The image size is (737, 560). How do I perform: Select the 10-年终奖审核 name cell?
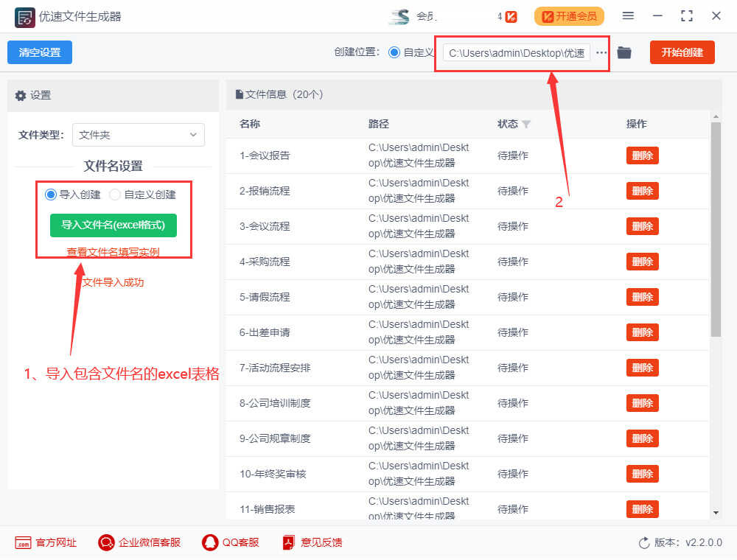click(273, 474)
